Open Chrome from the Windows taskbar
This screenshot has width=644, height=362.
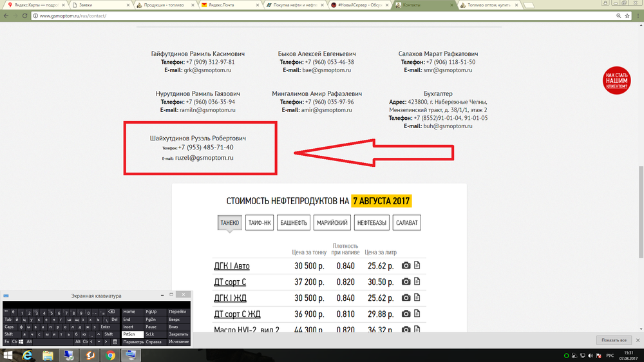coord(110,355)
